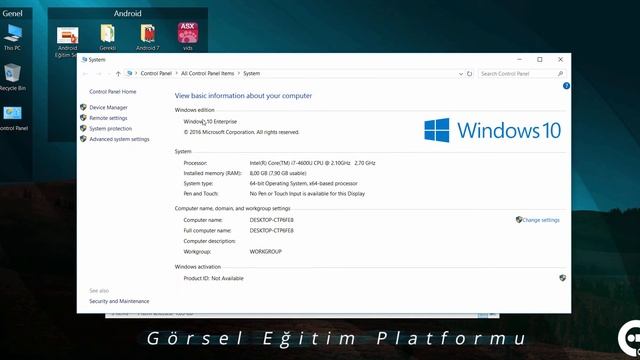Close the System window
640x360 pixels.
coord(560,60)
